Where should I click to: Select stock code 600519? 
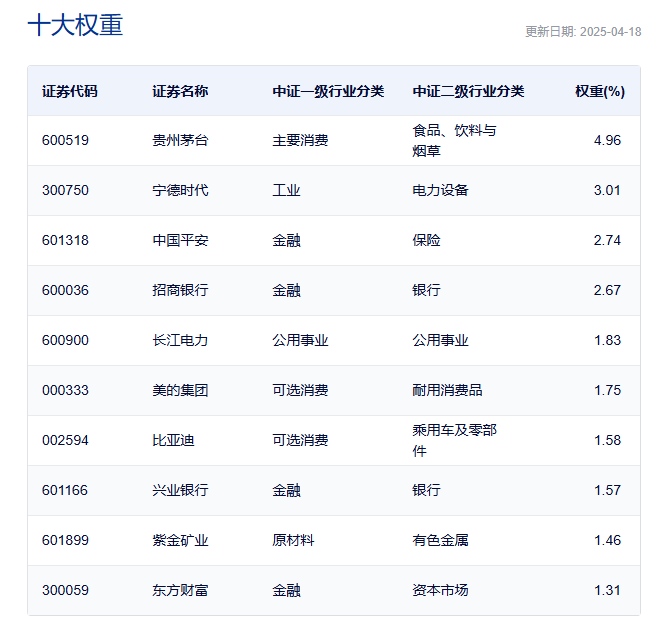[x=65, y=140]
